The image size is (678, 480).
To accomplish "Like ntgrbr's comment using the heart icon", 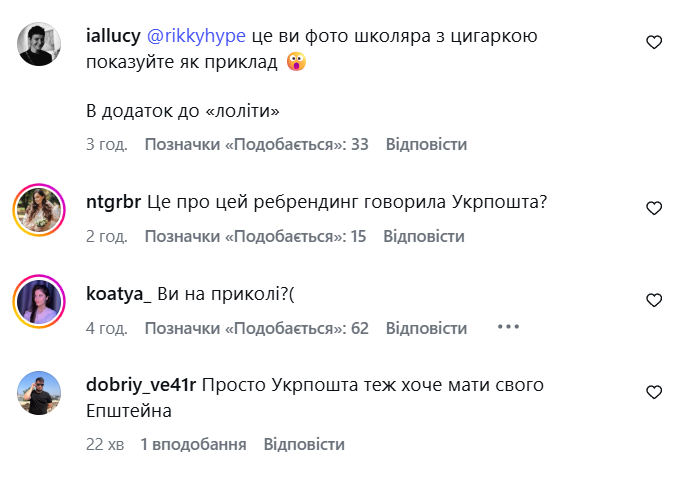I will click(x=654, y=208).
